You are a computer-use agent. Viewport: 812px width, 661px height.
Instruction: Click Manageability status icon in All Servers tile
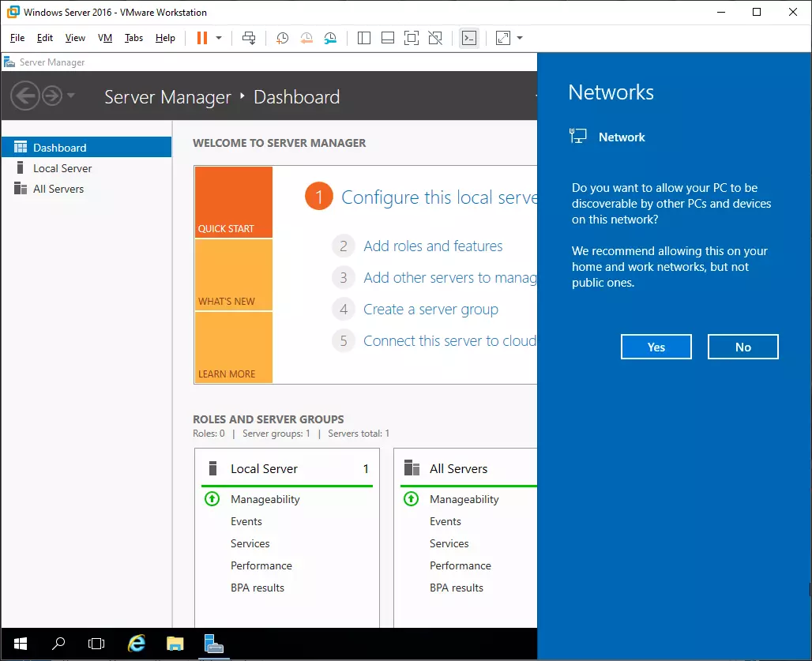point(411,499)
